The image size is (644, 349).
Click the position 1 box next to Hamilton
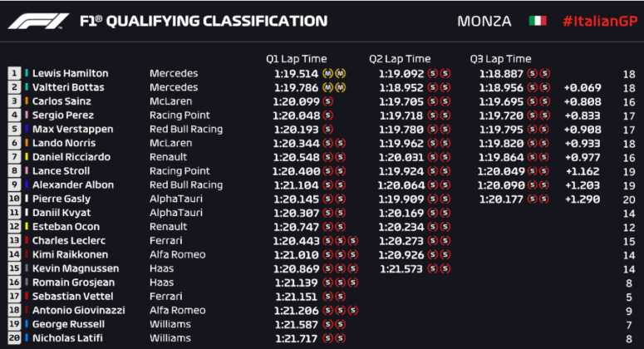click(14, 73)
